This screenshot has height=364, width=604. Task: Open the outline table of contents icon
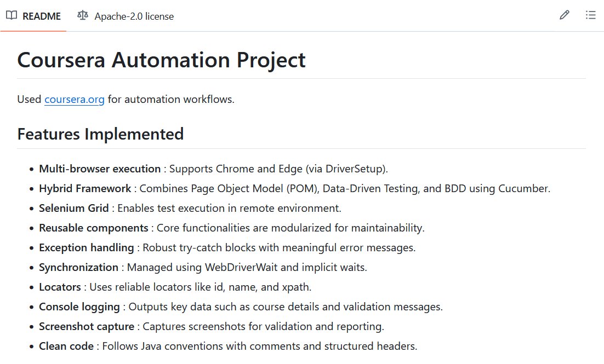pos(590,15)
